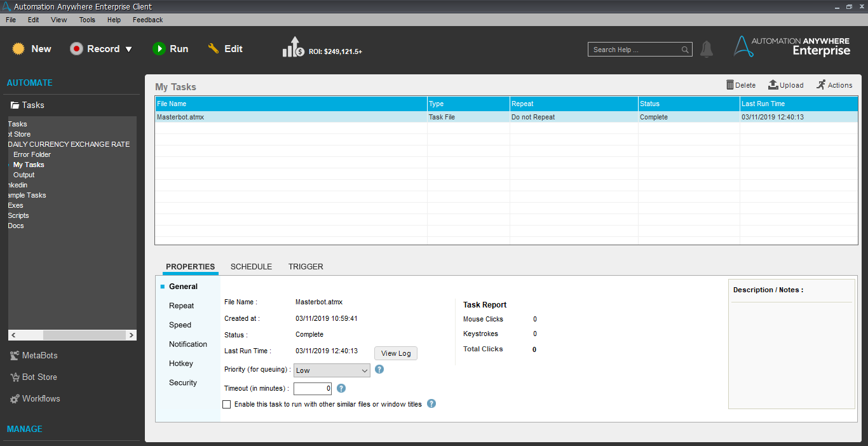Click the Record button icon
Viewport: 868px width, 446px height.
[77, 49]
